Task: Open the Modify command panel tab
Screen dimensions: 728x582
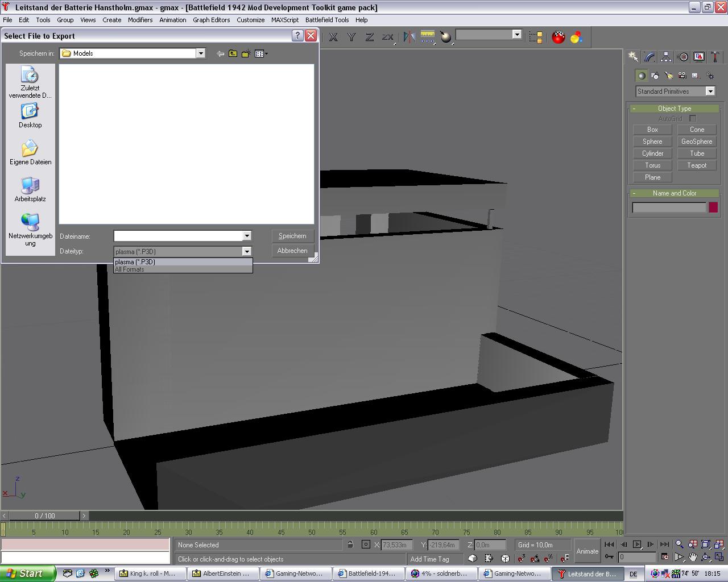Action: [650, 57]
